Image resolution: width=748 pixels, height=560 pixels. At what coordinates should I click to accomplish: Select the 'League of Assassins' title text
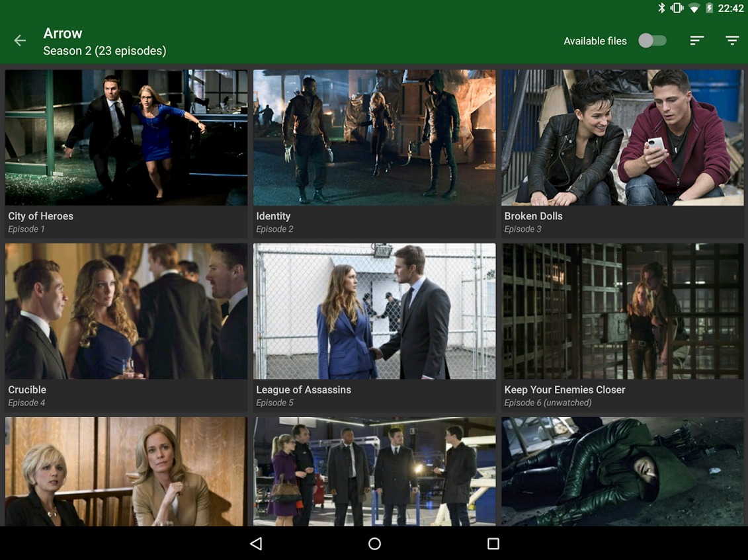point(304,389)
